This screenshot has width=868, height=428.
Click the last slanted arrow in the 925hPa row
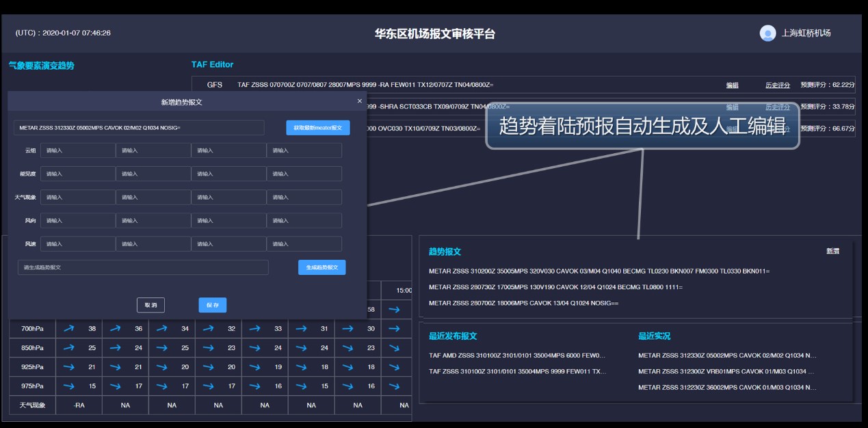[x=395, y=366]
